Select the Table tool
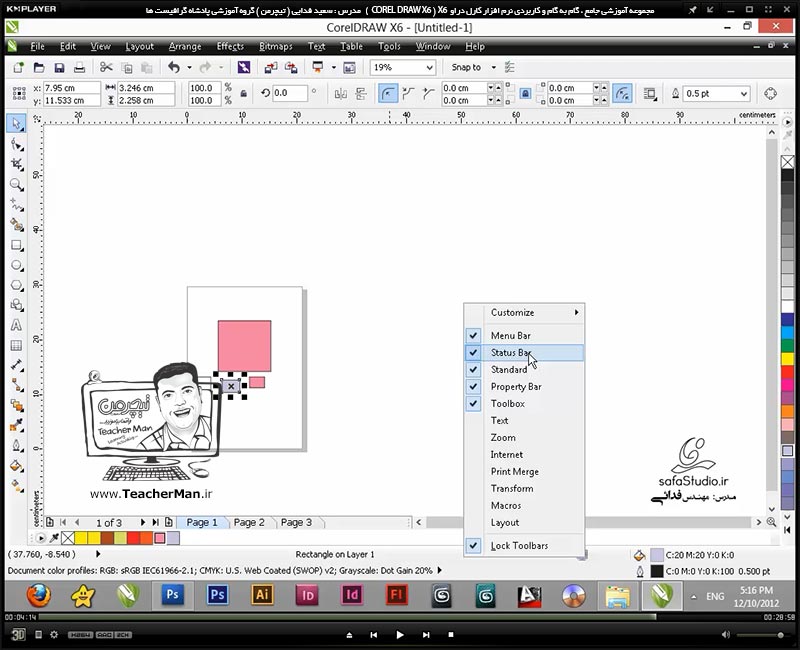Image resolution: width=800 pixels, height=650 pixels. coord(16,345)
